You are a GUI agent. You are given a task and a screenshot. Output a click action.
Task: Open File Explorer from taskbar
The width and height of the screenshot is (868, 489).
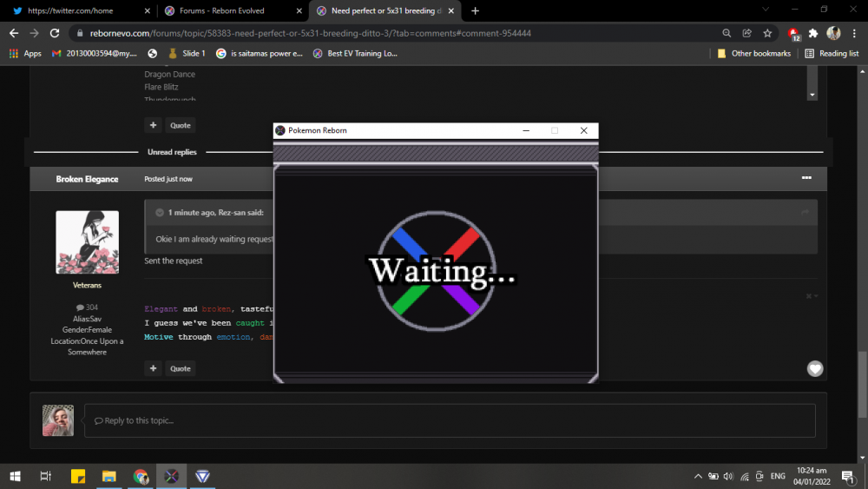coord(109,476)
